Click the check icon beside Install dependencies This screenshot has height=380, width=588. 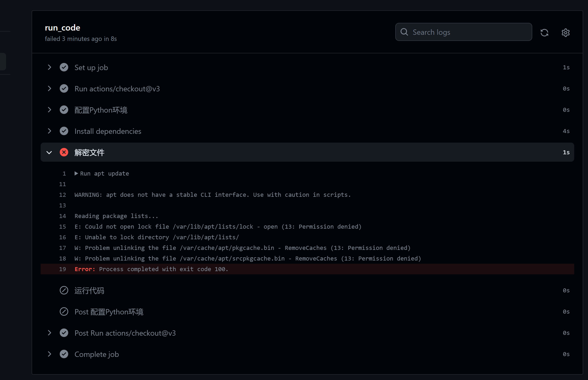pyautogui.click(x=64, y=131)
